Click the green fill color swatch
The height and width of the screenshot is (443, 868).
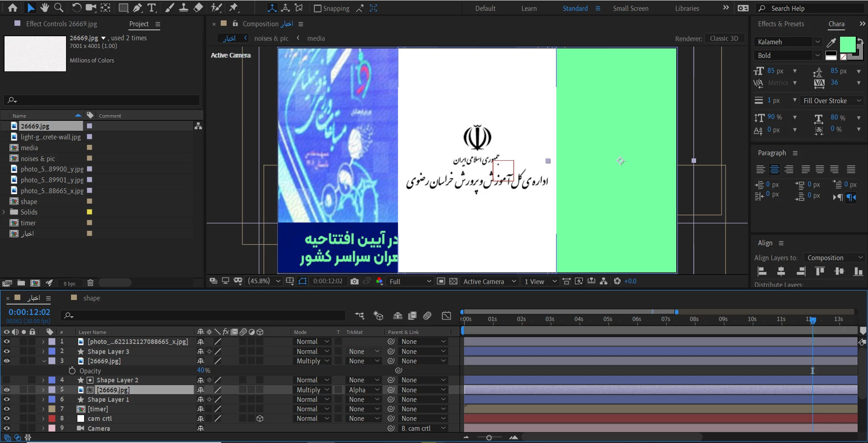(847, 45)
